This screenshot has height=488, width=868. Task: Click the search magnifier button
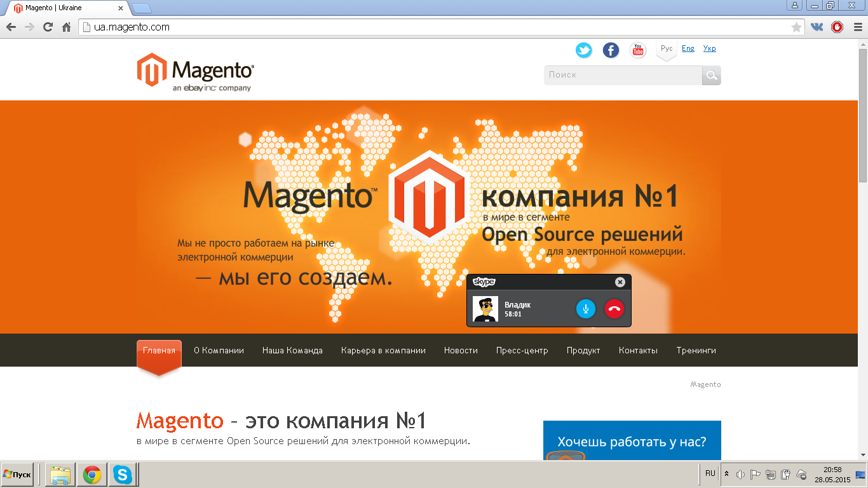pyautogui.click(x=712, y=75)
